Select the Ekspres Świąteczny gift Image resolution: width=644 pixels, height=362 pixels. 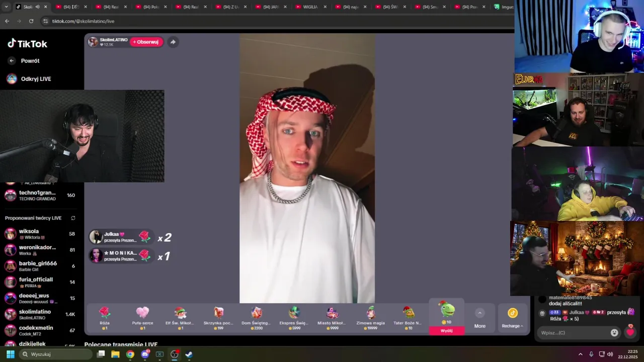[x=294, y=318]
